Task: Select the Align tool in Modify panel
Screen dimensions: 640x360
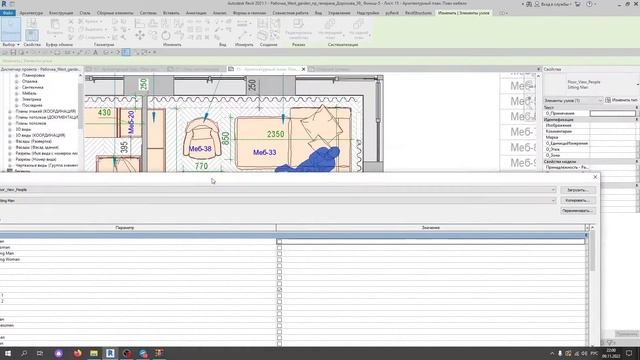Action: (140, 24)
